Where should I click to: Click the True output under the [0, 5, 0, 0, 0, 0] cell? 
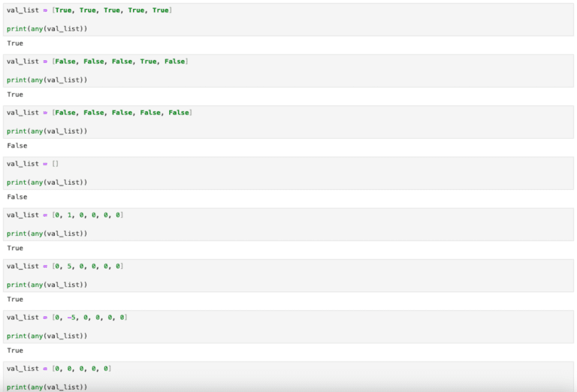[x=15, y=299]
